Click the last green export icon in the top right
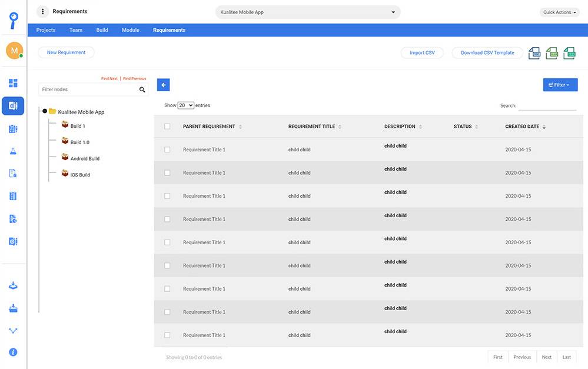 (569, 53)
